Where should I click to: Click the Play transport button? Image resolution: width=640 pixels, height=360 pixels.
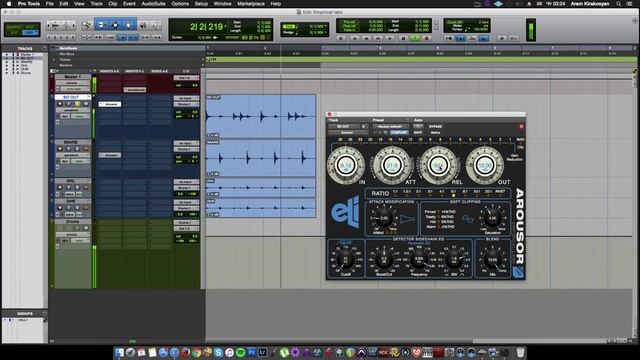point(415,38)
